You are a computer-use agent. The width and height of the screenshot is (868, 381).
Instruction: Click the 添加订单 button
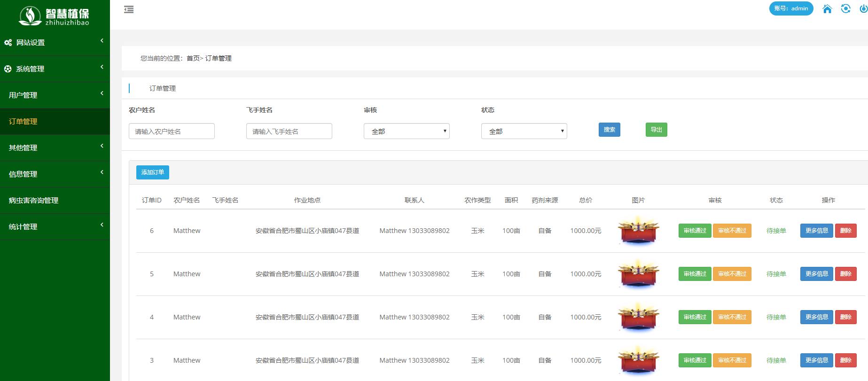(153, 172)
